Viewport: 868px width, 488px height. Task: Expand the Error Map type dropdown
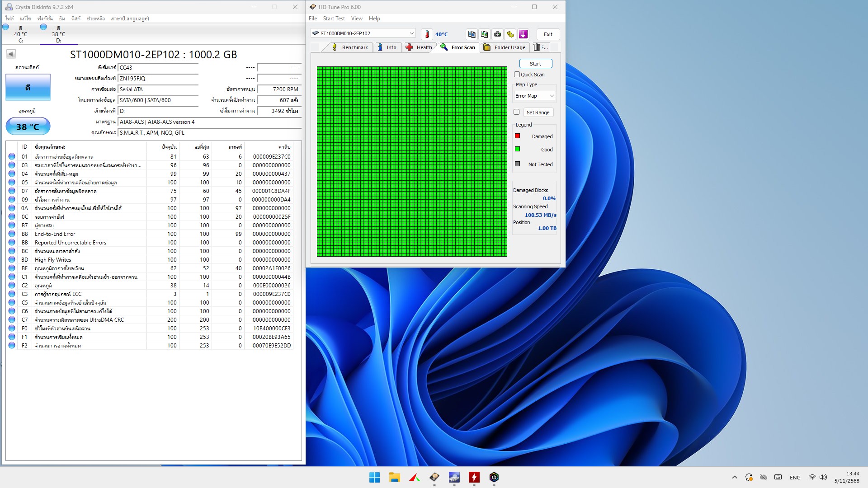point(534,96)
